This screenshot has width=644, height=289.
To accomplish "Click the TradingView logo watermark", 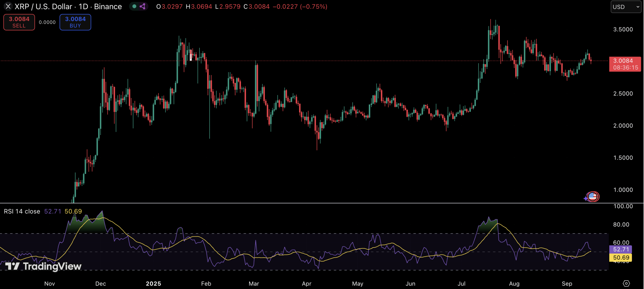I will (43, 266).
